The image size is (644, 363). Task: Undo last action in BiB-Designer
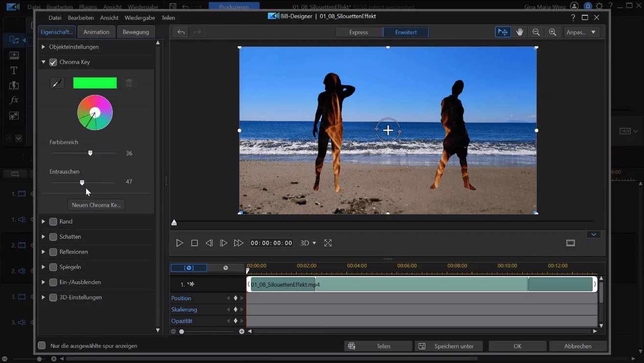[x=181, y=32]
